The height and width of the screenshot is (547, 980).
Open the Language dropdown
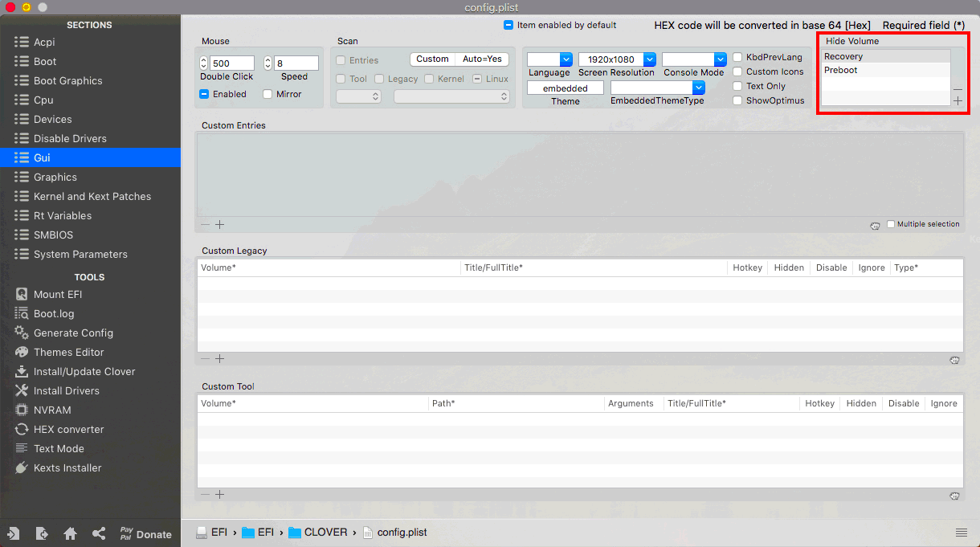(x=565, y=58)
